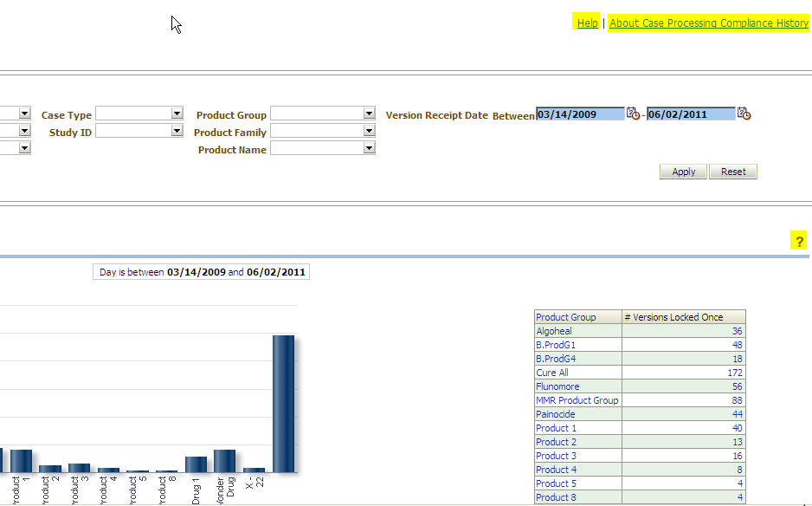Select MMR Product Group in the table
This screenshot has width=812, height=506.
coord(577,400)
